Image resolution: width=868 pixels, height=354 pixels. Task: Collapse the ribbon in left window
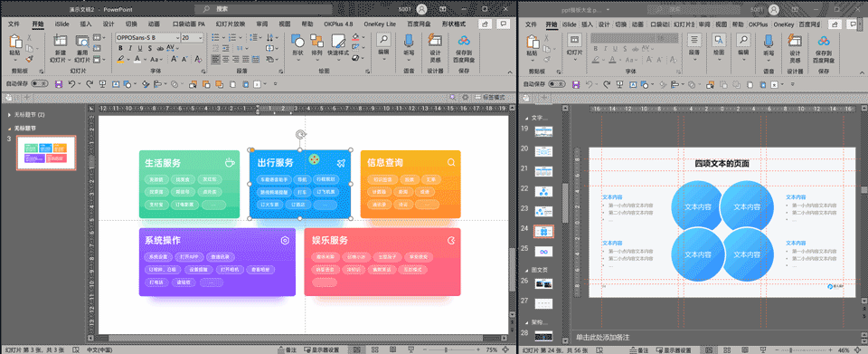509,72
